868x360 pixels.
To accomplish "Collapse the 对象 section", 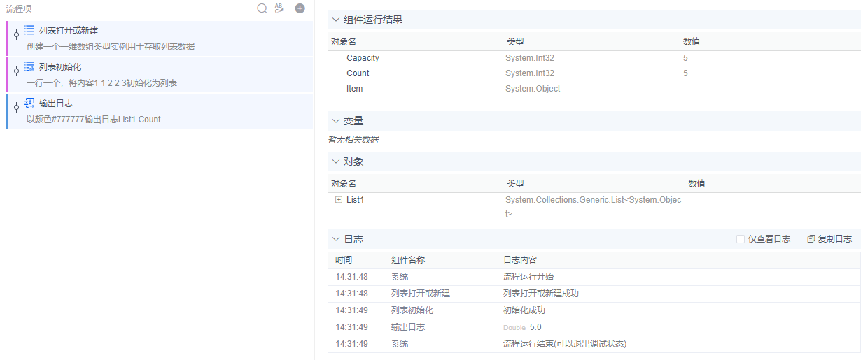I will [335, 161].
